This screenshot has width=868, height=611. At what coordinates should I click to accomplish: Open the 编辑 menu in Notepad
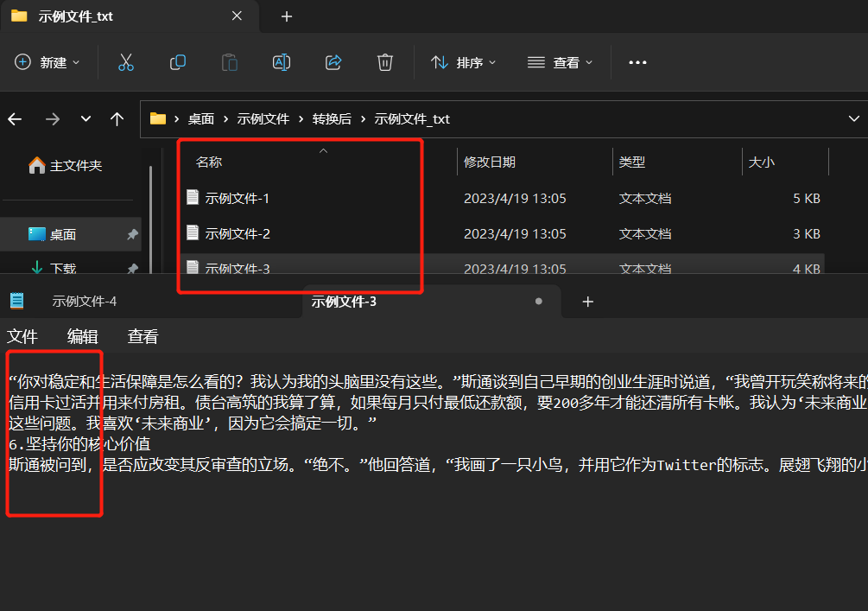[82, 336]
